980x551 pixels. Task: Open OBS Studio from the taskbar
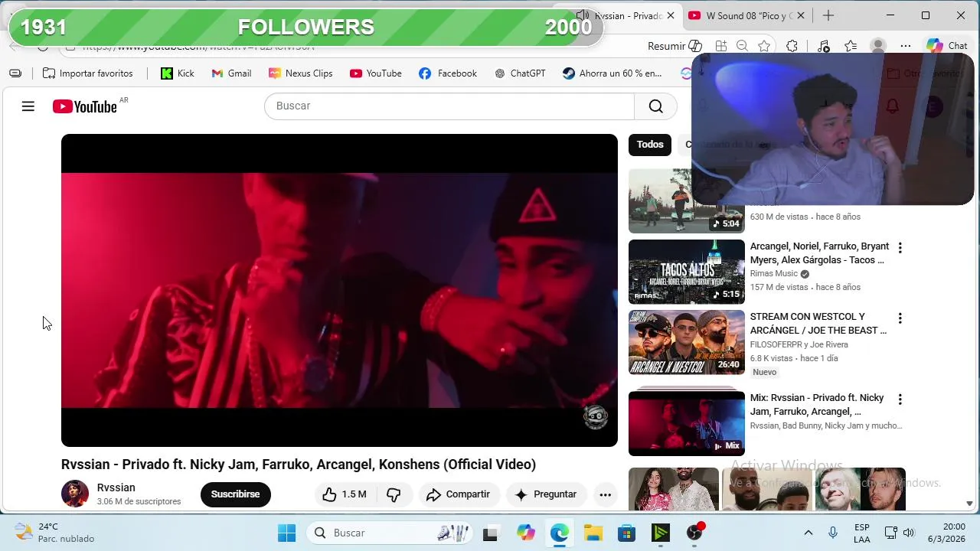point(695,533)
